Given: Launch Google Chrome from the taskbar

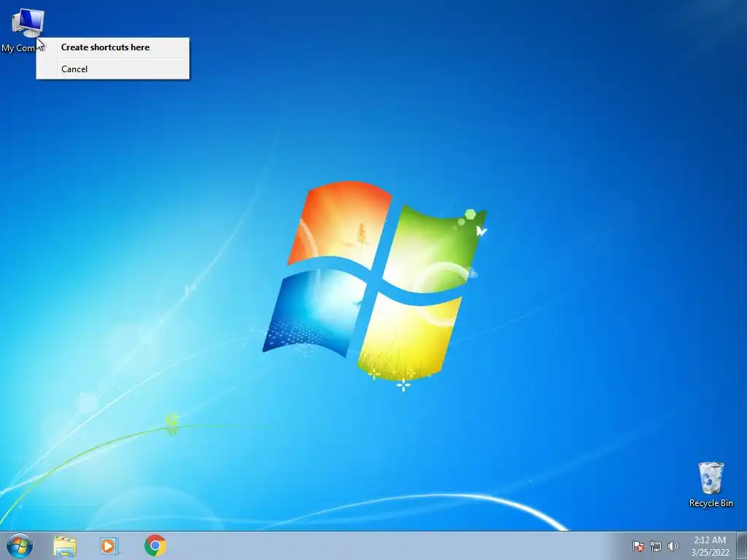Looking at the screenshot, I should (155, 545).
